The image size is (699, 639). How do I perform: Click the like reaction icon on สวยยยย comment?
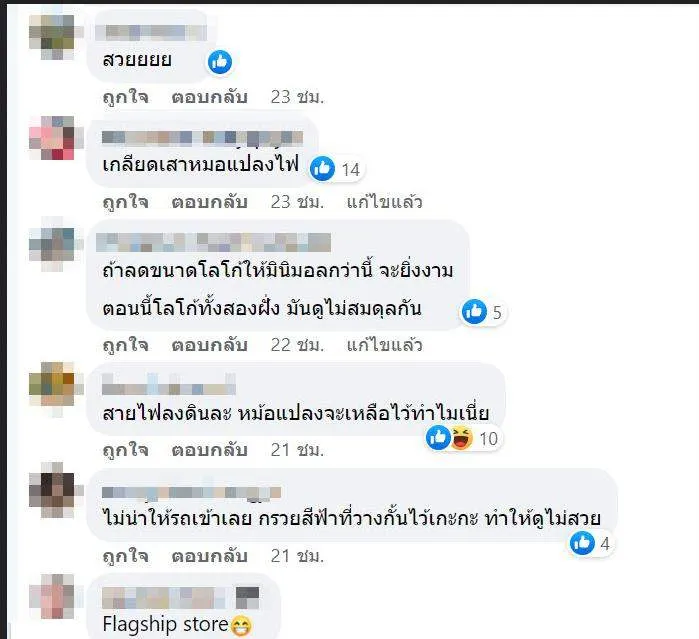[x=220, y=62]
